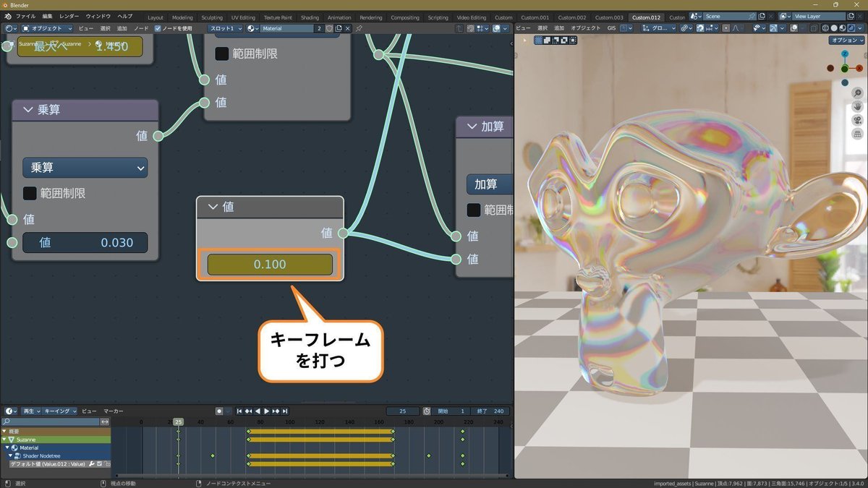Switch to the Shading workspace tab
This screenshot has width=868, height=488.
coord(310,17)
